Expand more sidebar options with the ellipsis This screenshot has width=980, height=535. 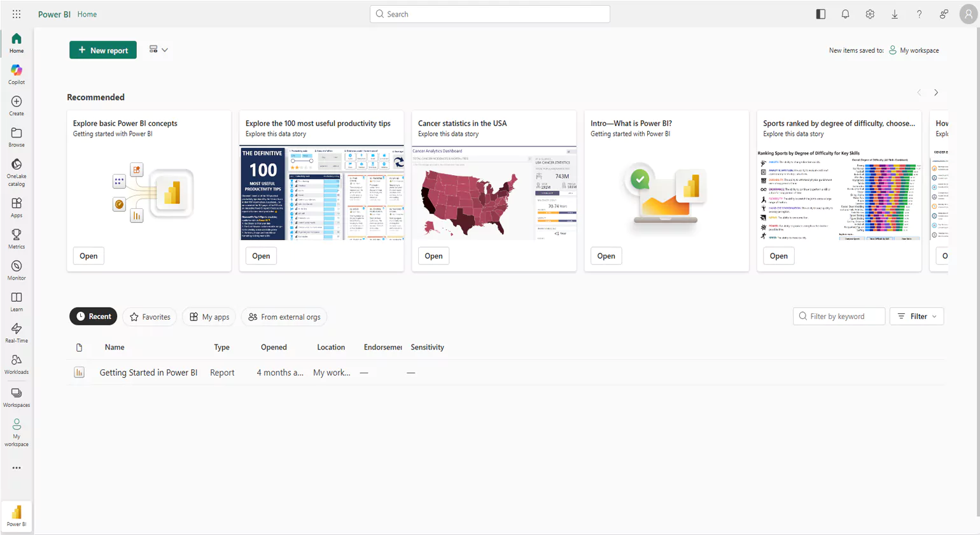coord(16,467)
